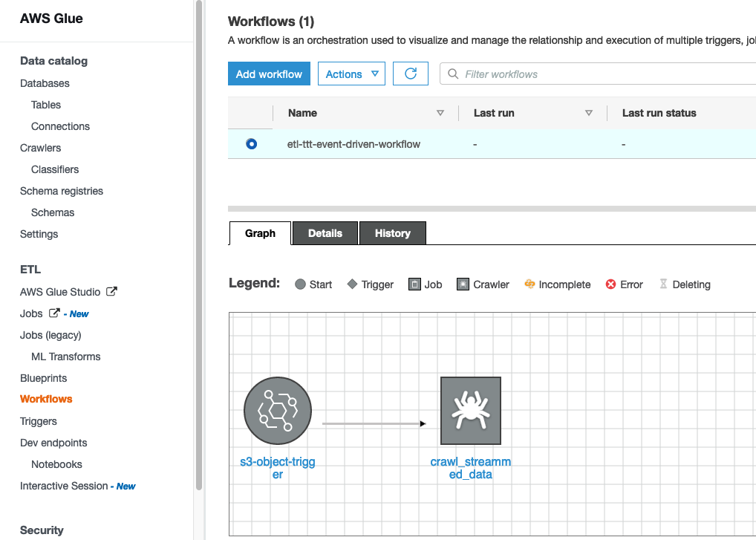Open Classifiers under Crawlers
The width and height of the screenshot is (756, 540).
click(55, 169)
